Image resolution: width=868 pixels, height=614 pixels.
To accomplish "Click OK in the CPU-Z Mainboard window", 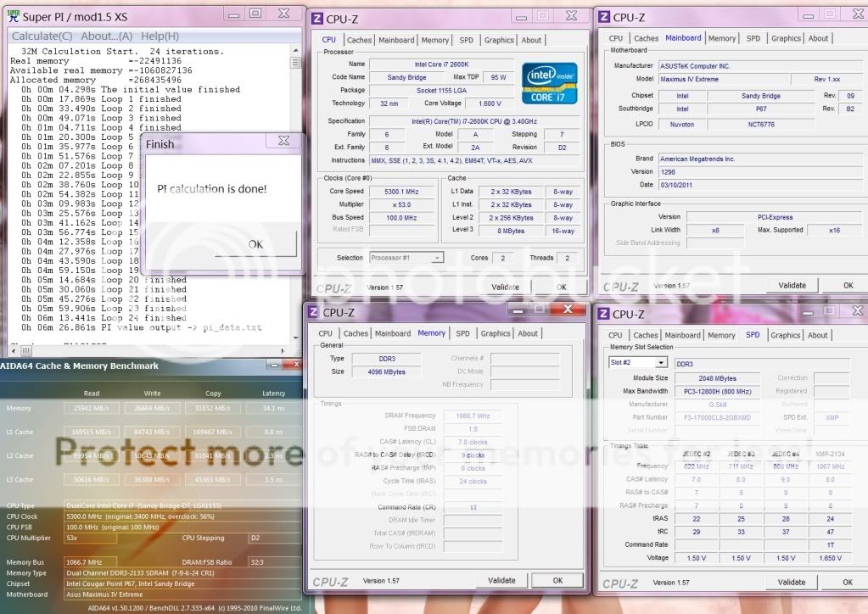I will (x=848, y=286).
